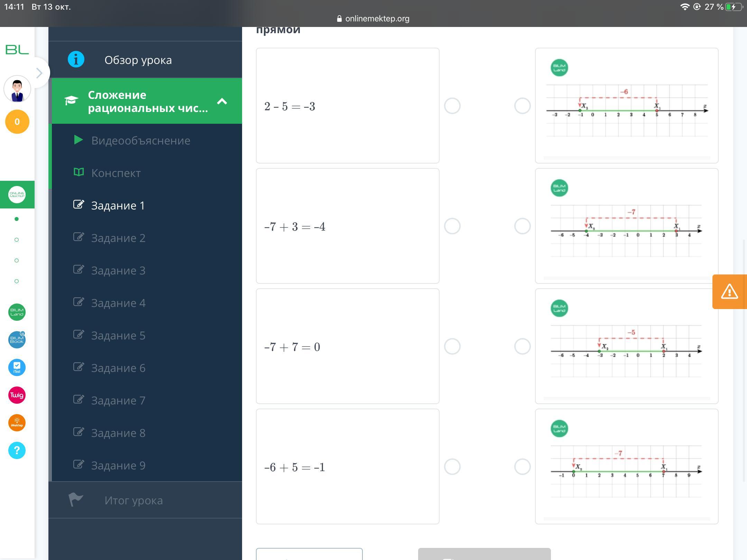Image resolution: width=747 pixels, height=560 pixels.
Task: Open Обзор урока overview
Action: 138,60
